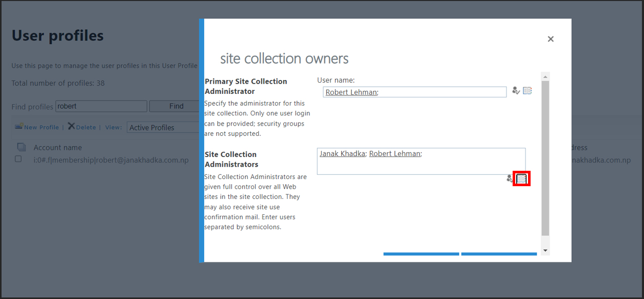Open the address book Browse icon for User name
Viewport: 644px width, 299px height.
click(527, 90)
